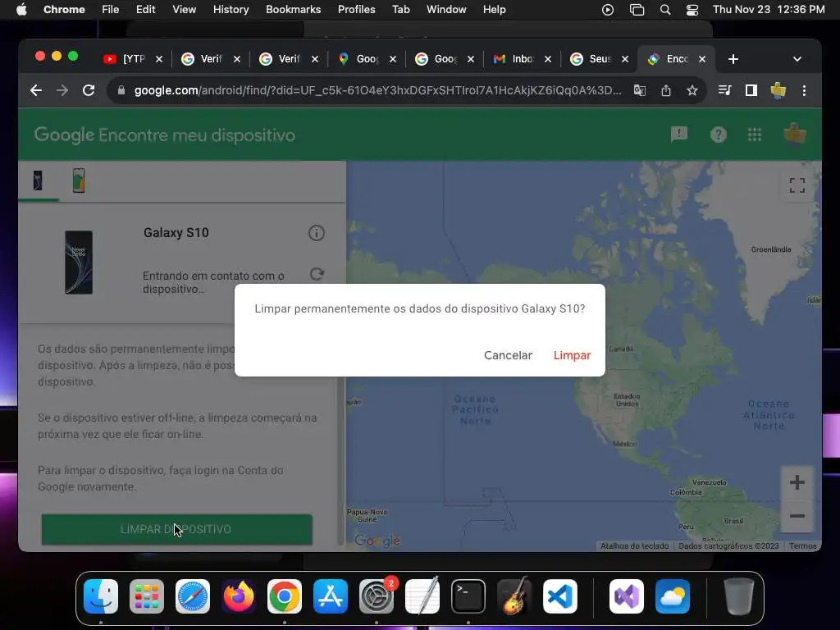Viewport: 840px width, 630px height.
Task: Open the Bookmarks menu
Action: coord(293,10)
